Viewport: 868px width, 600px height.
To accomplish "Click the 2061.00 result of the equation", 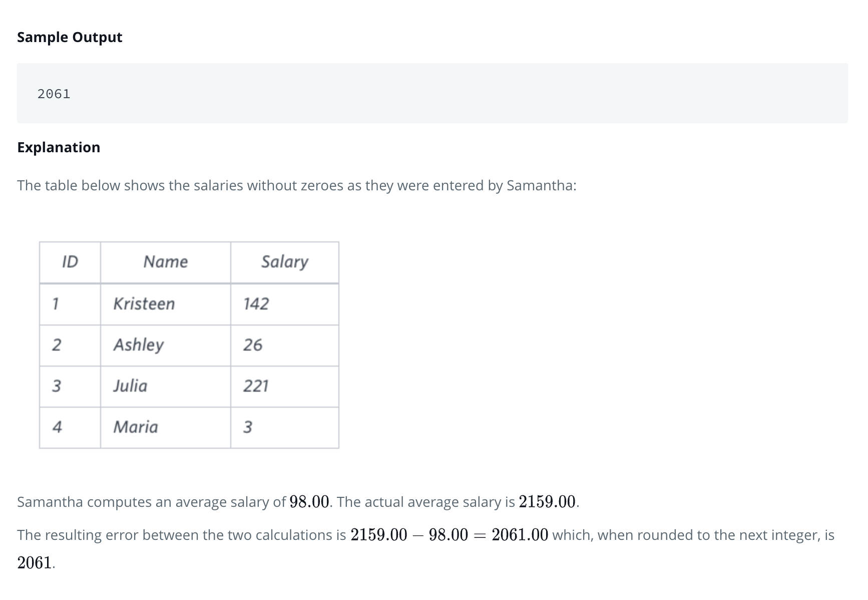I will pos(520,535).
